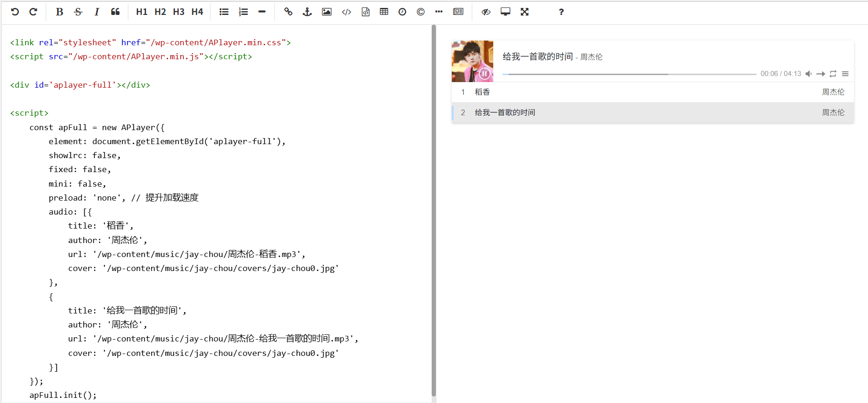The width and height of the screenshot is (868, 403).
Task: Seek in the song progress bar
Action: 629,74
